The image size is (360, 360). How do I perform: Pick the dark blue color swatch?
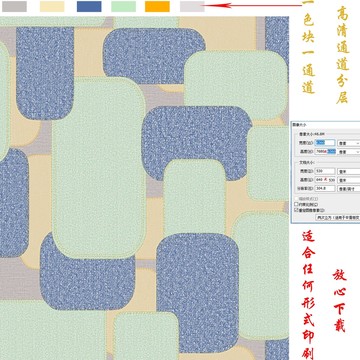89,6
